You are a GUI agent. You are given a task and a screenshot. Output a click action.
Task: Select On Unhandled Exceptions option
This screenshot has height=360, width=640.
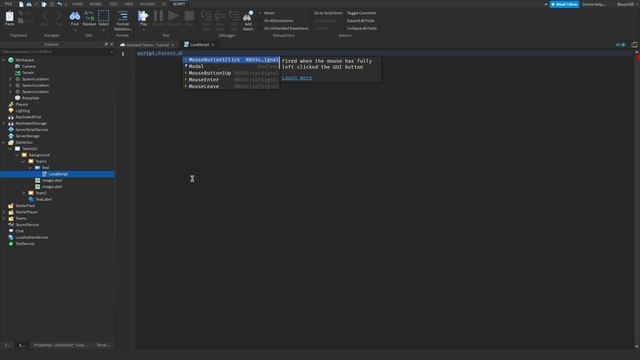tap(286, 28)
